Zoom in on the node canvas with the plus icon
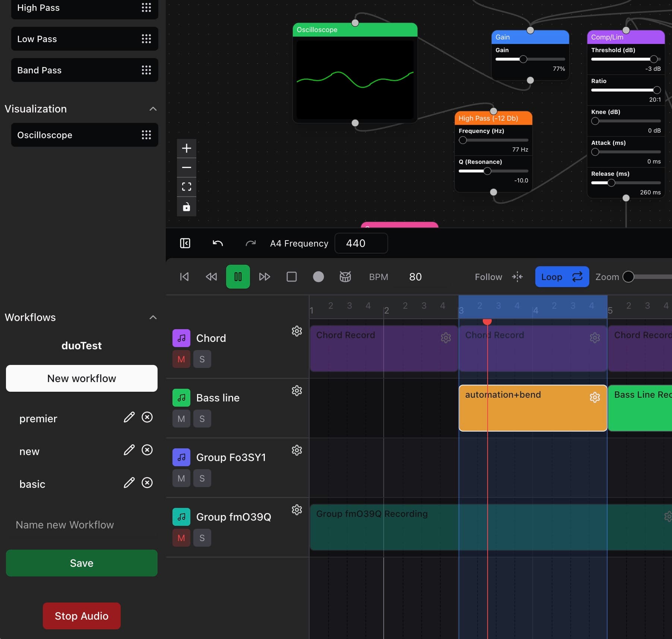The image size is (672, 639). click(x=186, y=148)
